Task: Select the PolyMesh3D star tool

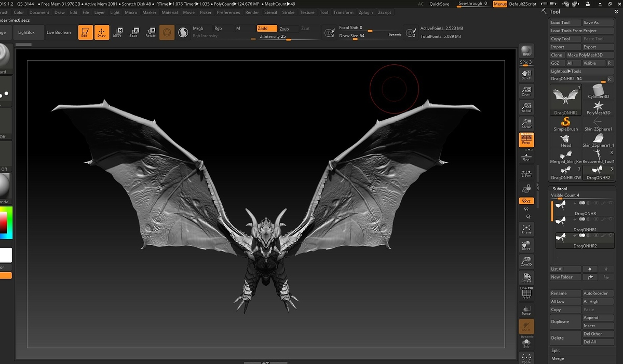Action: click(598, 107)
